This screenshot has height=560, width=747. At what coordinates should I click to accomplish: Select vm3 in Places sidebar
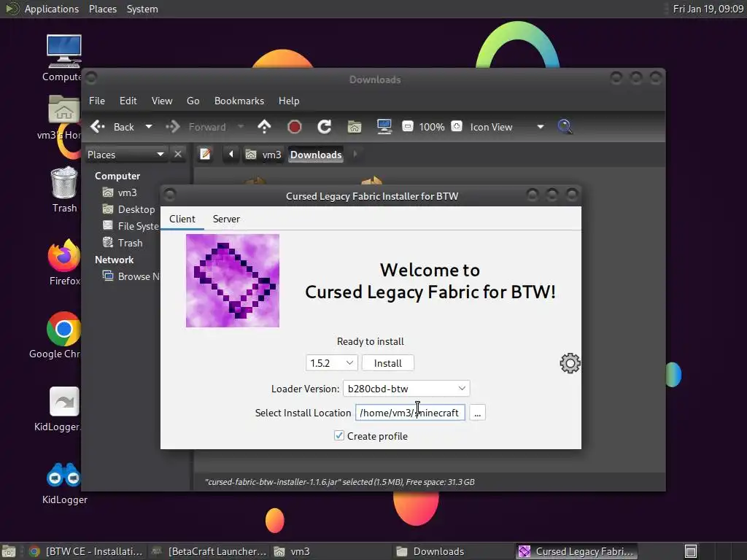point(120,192)
